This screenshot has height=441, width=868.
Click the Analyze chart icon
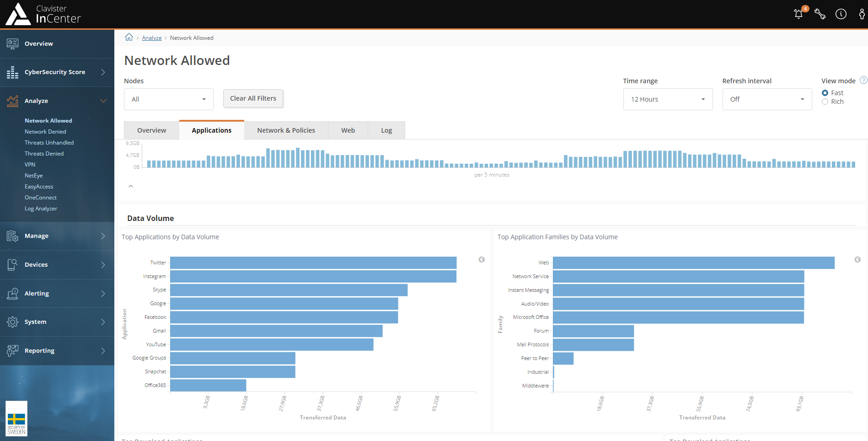coord(13,101)
